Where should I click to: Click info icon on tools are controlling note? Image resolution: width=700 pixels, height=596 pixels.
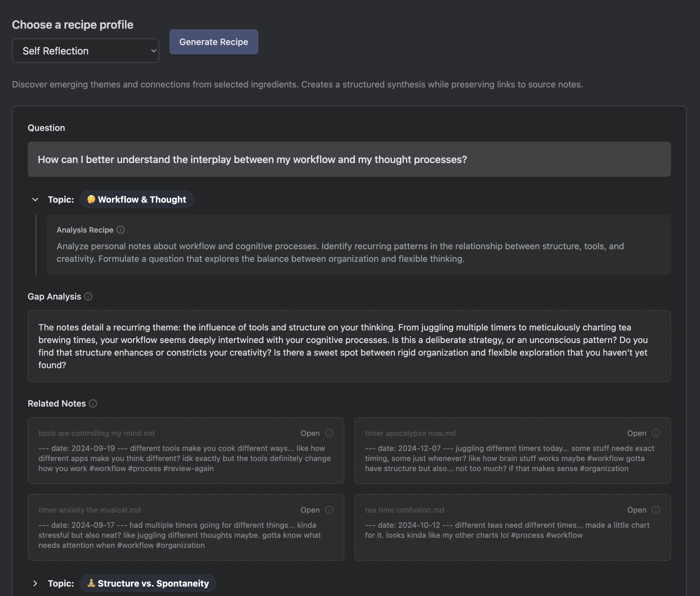pos(329,433)
